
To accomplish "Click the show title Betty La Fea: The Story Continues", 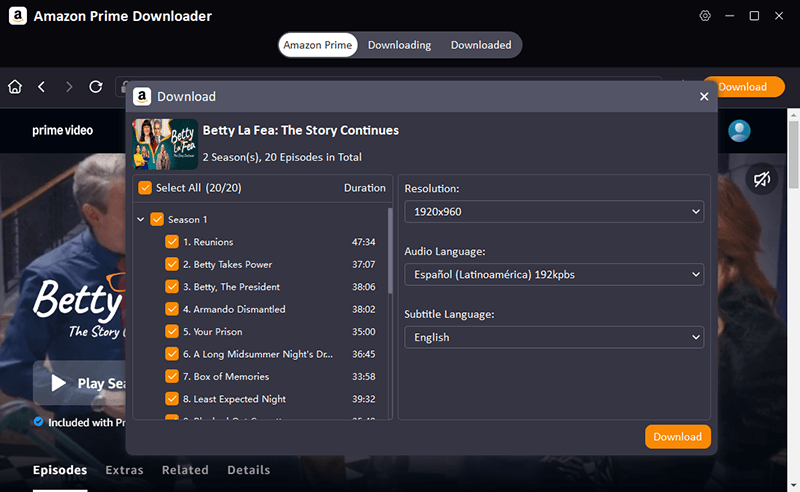I will [301, 130].
